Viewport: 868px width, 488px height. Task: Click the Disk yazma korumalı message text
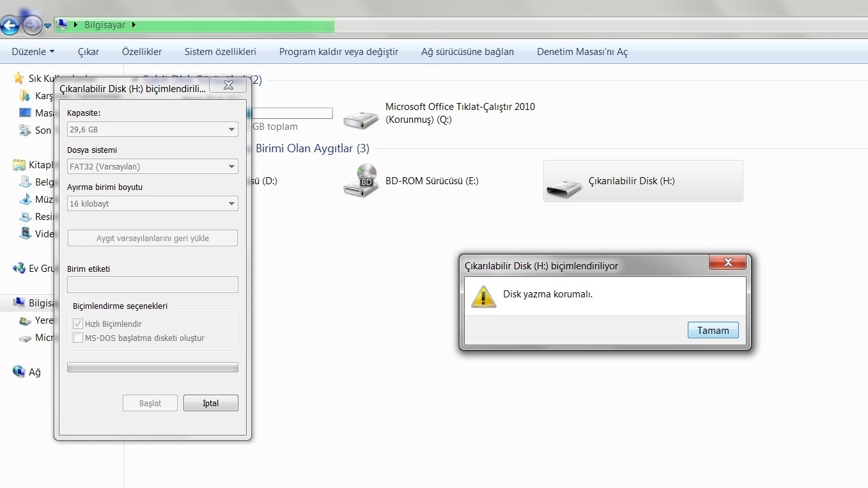(548, 295)
